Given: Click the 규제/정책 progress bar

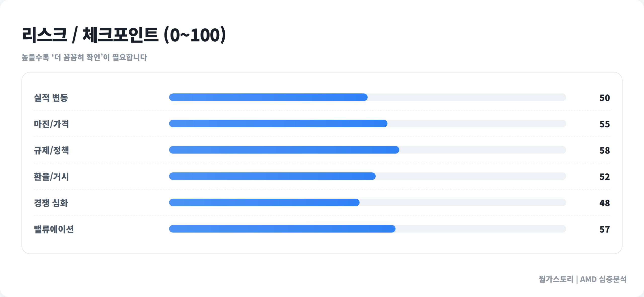Looking at the screenshot, I should coord(367,150).
